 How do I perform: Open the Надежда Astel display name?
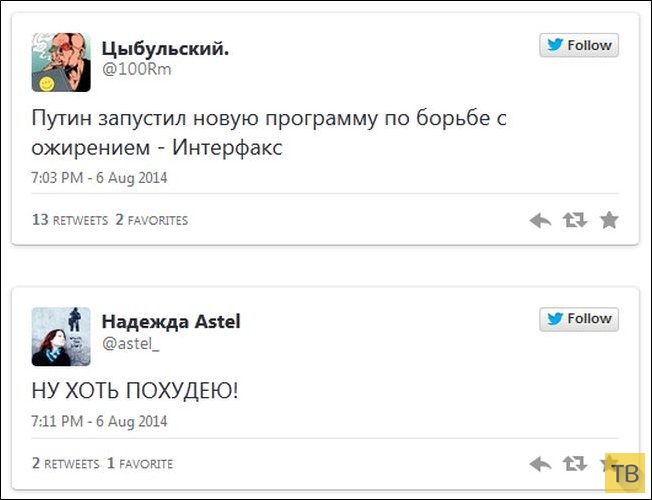coord(171,322)
